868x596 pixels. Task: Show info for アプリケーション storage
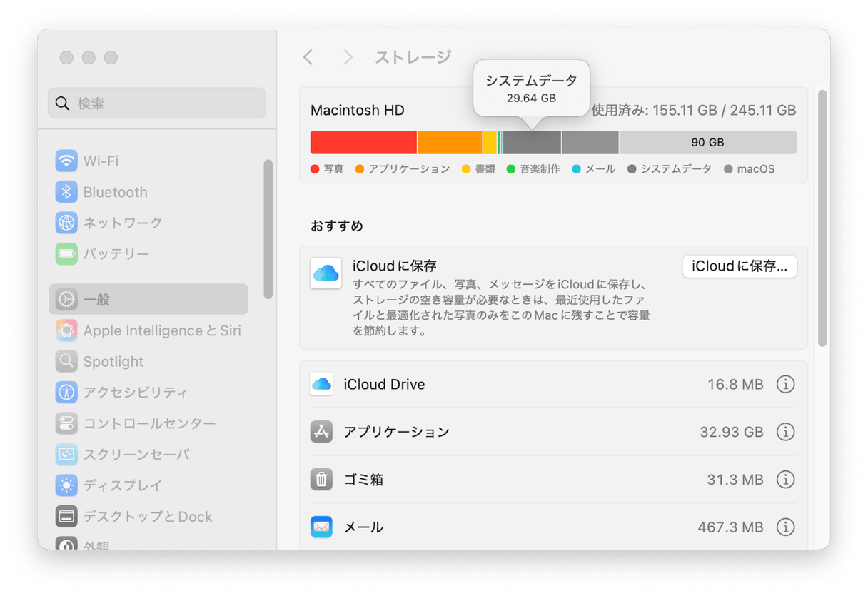pos(785,432)
